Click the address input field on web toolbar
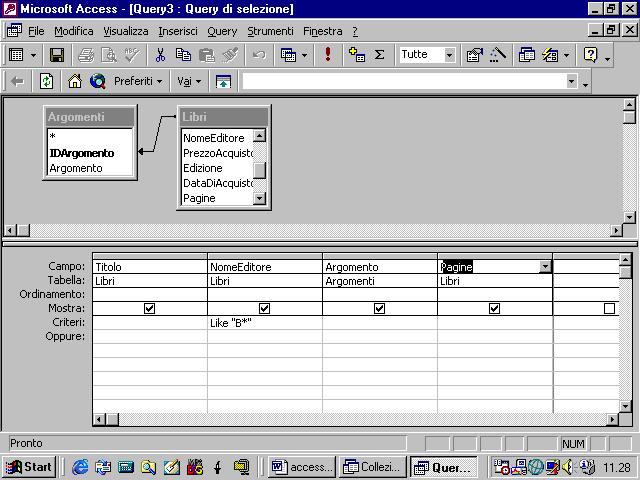 click(404, 81)
